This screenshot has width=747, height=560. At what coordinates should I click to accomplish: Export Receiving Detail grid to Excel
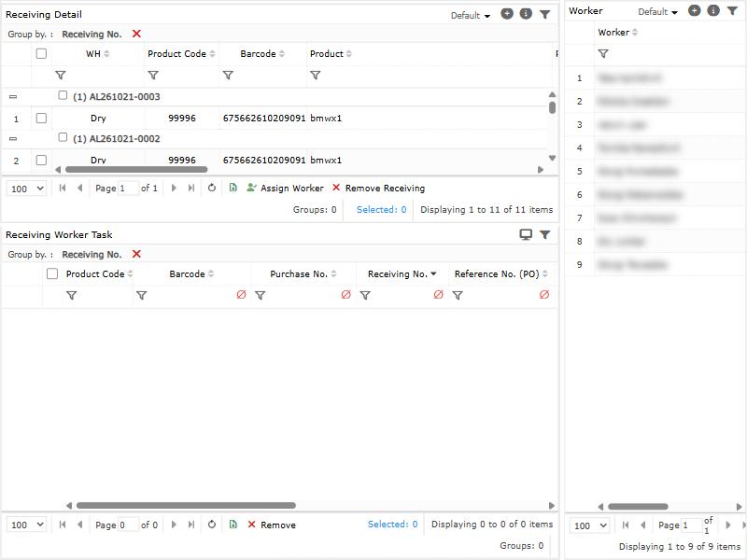click(x=233, y=188)
